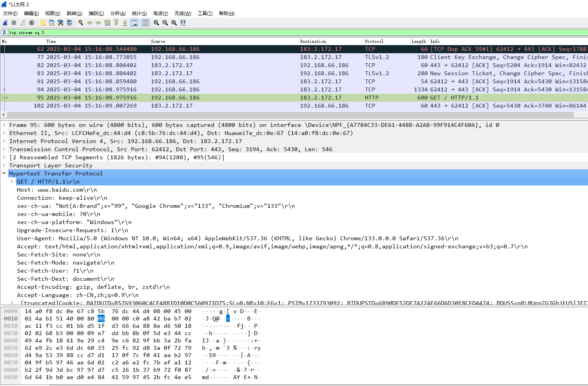Click the find packet magnifier icon

pos(81,23)
